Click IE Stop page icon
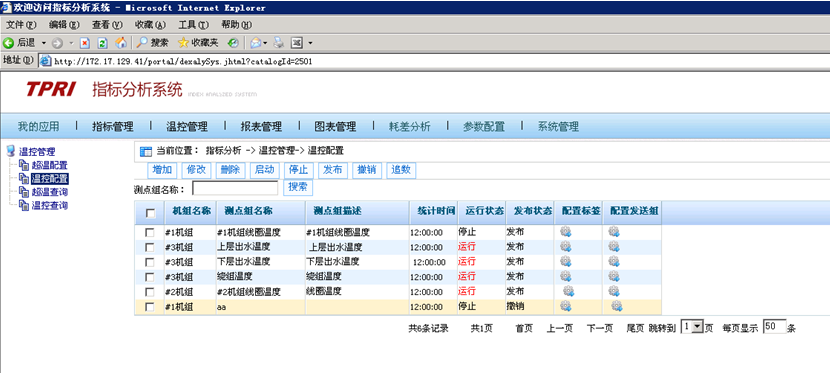830x373 pixels. pyautogui.click(x=85, y=43)
